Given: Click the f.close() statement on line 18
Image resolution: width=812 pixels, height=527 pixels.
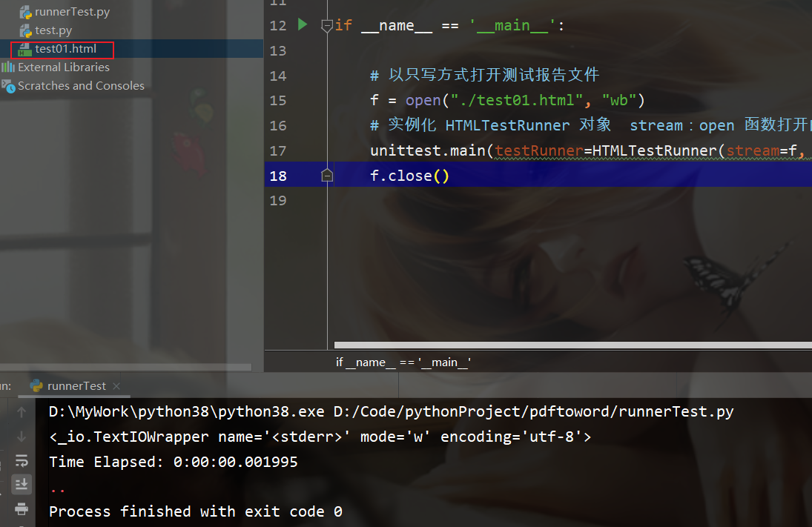Looking at the screenshot, I should coord(409,176).
